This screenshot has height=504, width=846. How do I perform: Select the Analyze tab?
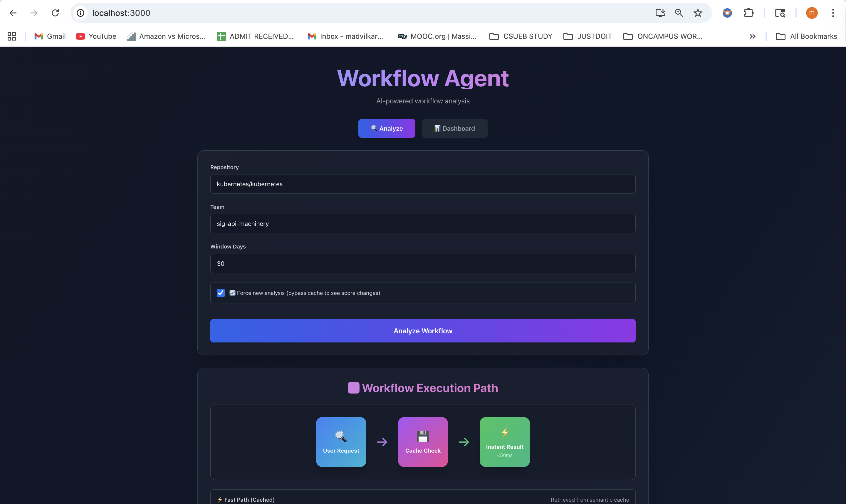pos(387,128)
